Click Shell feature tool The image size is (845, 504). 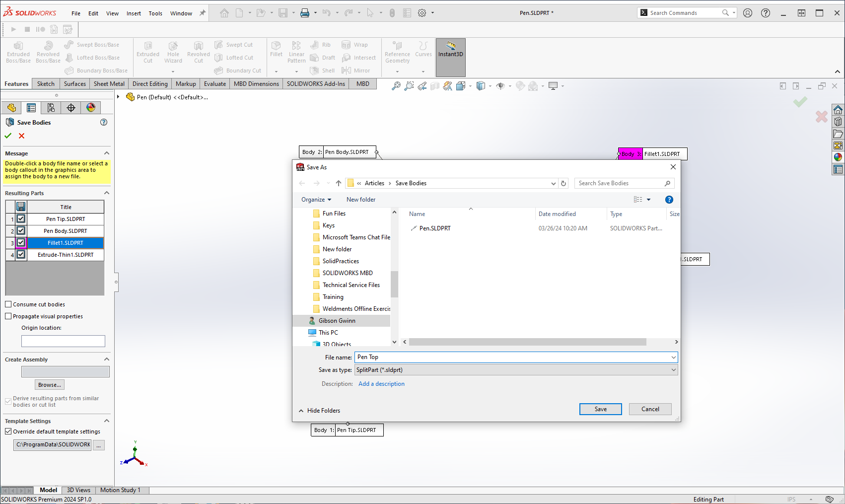[x=322, y=71]
